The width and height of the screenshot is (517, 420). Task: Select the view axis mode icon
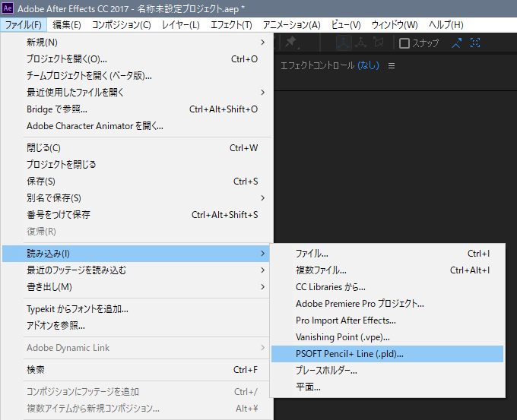[x=379, y=43]
